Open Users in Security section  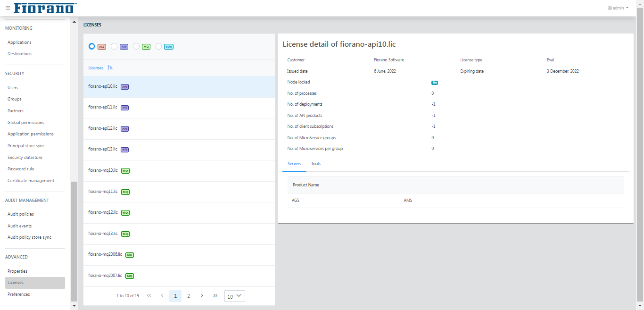click(x=13, y=88)
